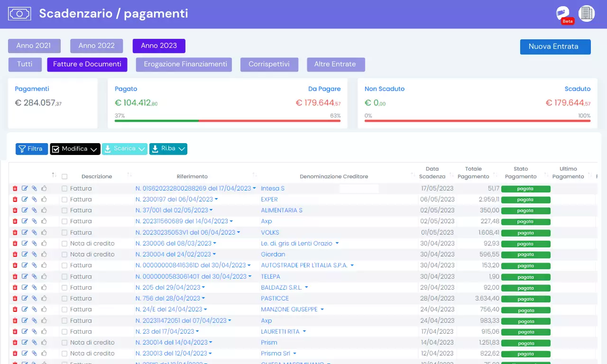This screenshot has height=364, width=607.
Task: Check the Intesa S row checkbox
Action: pos(64,189)
